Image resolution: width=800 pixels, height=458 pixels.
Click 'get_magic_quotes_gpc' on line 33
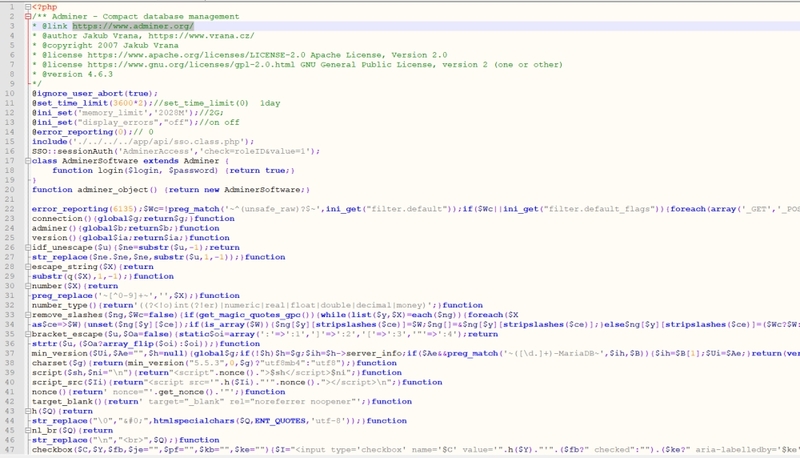click(249, 315)
